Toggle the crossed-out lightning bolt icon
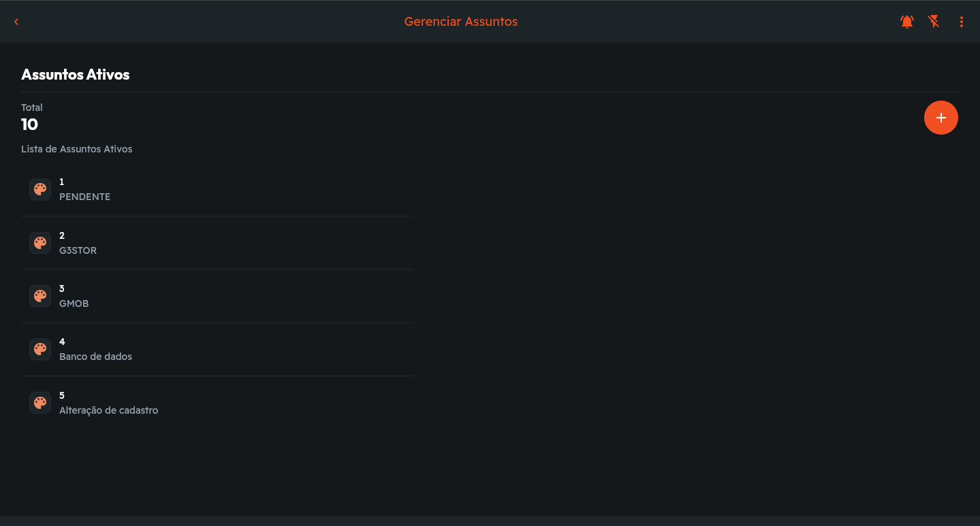The image size is (980, 526). 934,22
